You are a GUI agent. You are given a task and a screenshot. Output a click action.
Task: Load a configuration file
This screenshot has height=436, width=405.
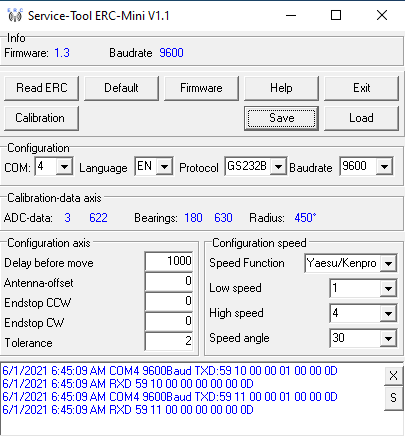tap(361, 118)
